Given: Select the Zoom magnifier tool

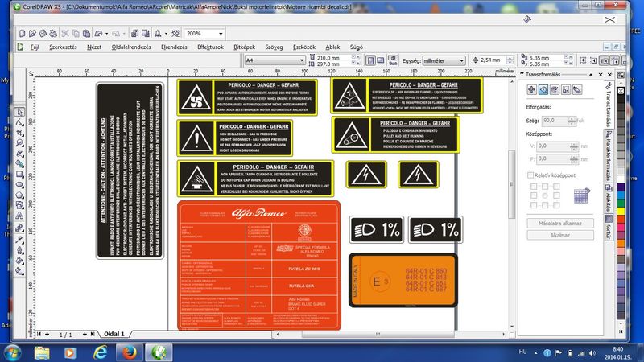Looking at the screenshot, I should [x=19, y=143].
